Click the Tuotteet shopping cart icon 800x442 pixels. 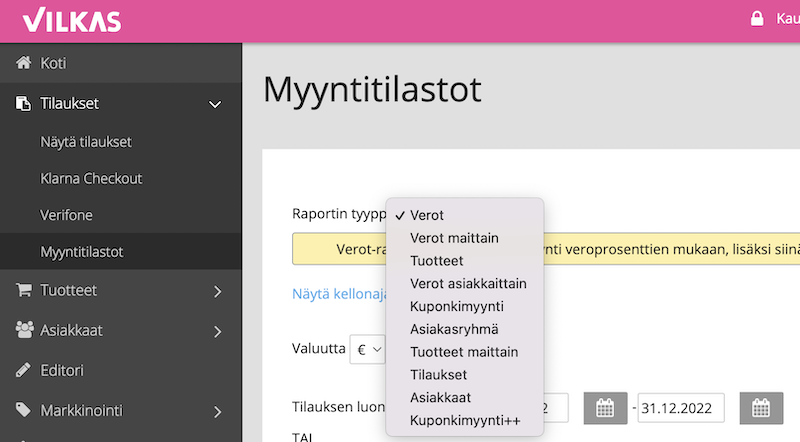(x=23, y=290)
